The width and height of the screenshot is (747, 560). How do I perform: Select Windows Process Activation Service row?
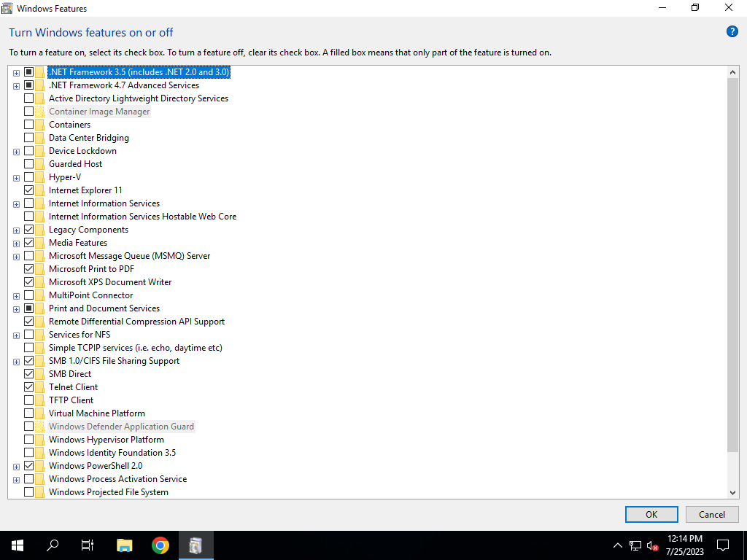point(117,479)
